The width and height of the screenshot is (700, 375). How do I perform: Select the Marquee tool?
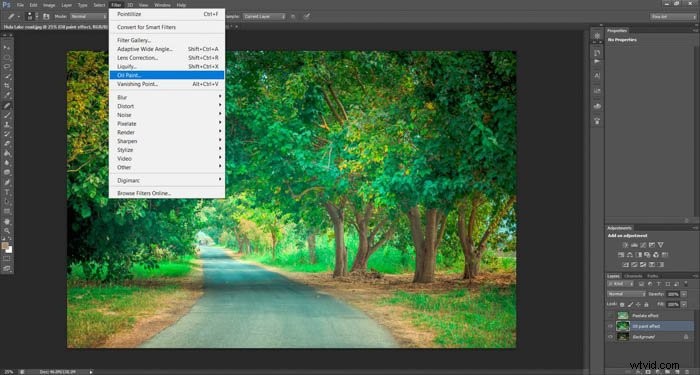click(7, 57)
